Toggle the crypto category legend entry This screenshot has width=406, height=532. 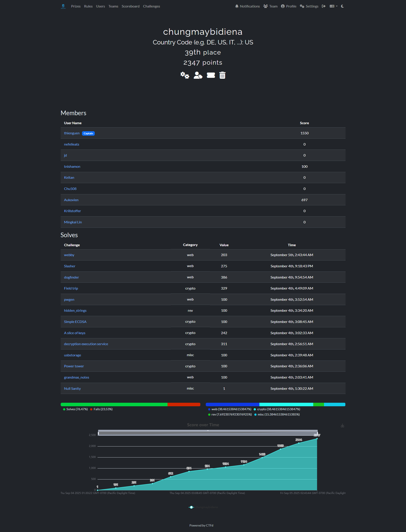click(277, 409)
